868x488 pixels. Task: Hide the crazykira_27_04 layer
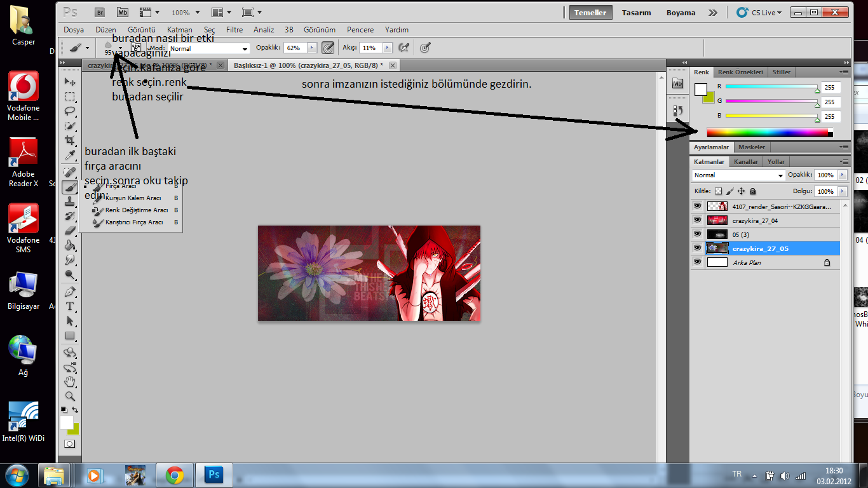coord(698,220)
